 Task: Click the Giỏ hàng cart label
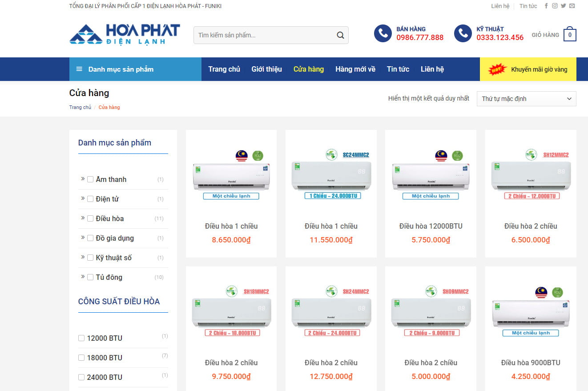tap(545, 35)
